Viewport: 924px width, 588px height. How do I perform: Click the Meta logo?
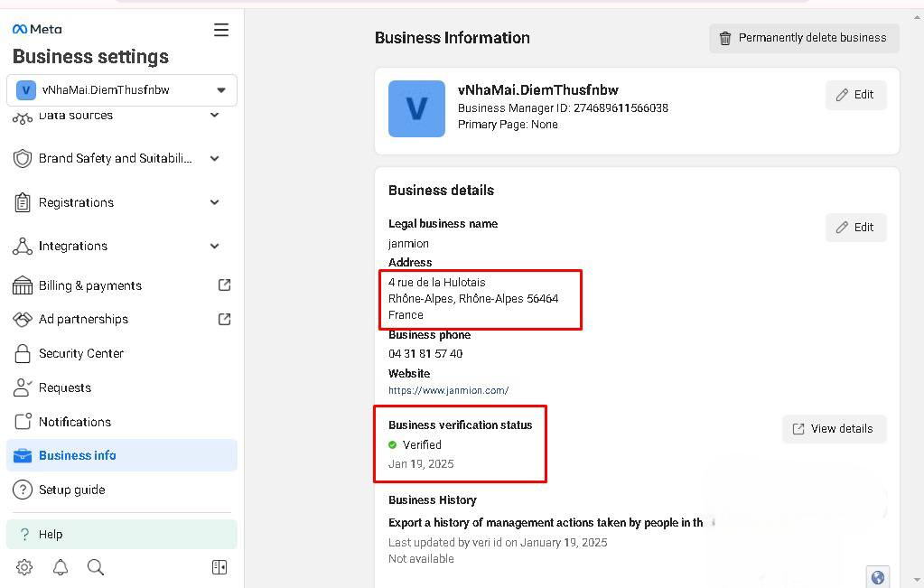point(37,29)
